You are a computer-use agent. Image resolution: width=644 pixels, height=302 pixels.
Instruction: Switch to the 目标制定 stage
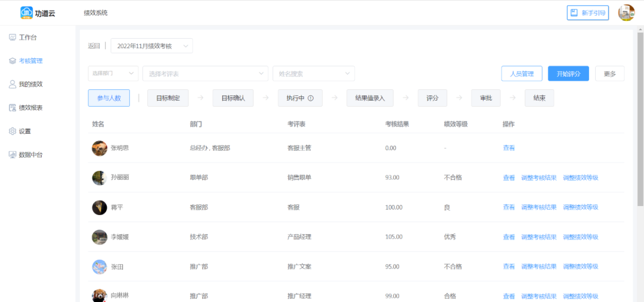point(168,98)
